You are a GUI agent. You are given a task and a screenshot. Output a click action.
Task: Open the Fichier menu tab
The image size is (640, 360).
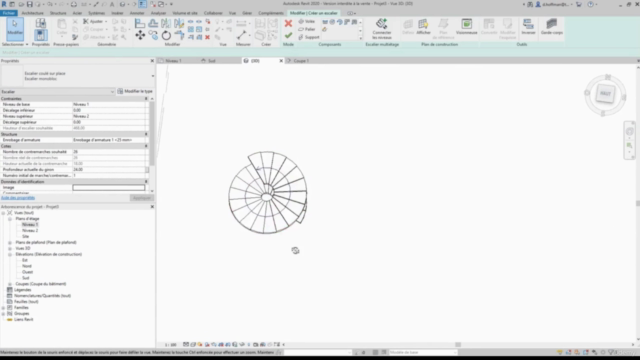pyautogui.click(x=8, y=13)
